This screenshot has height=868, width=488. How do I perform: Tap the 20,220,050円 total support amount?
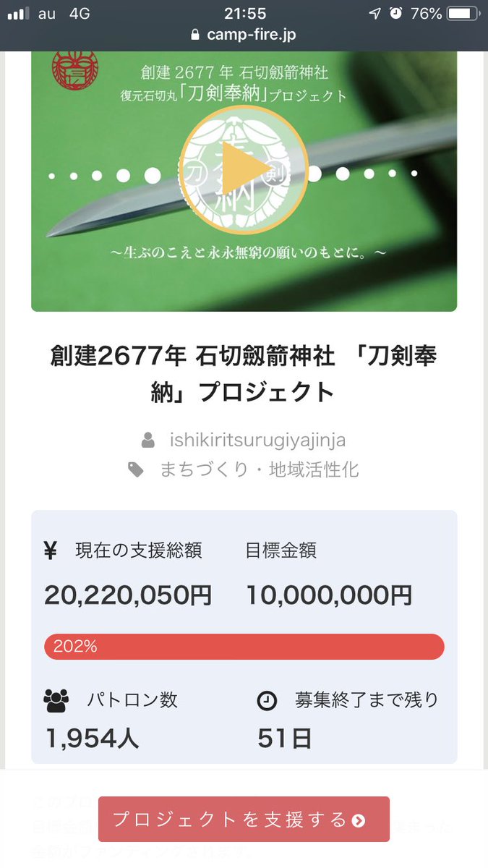(x=128, y=595)
